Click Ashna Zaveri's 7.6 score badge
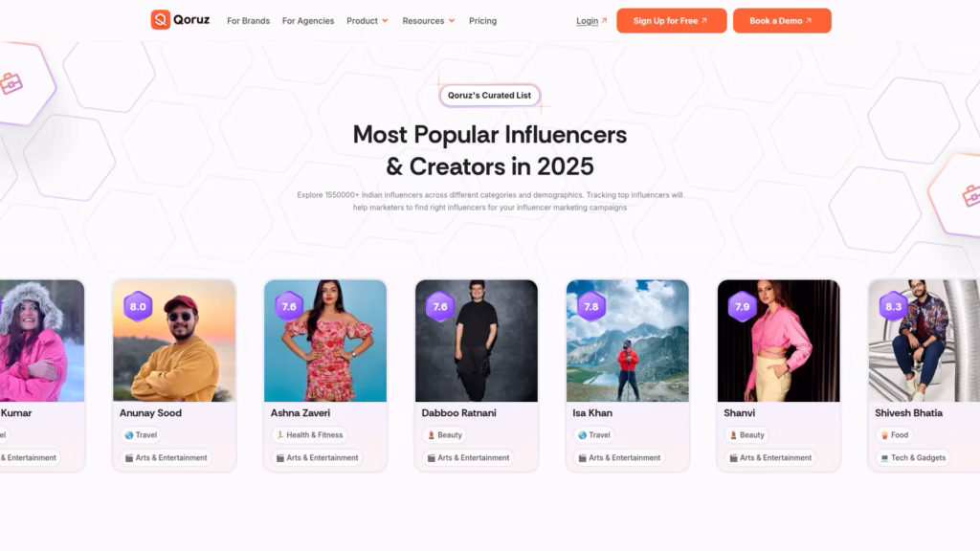Screen dimensions: 980x551 tap(289, 307)
